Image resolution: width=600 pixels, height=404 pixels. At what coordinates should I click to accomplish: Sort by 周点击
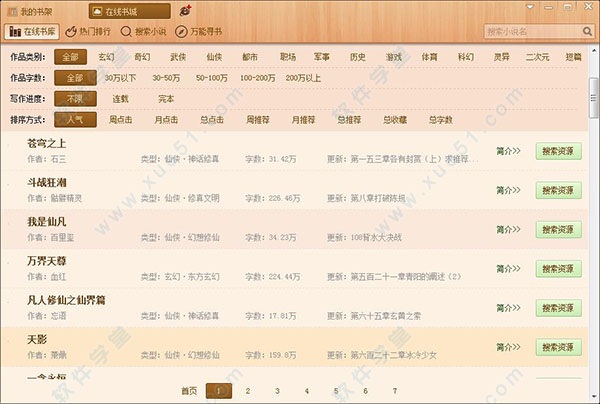[x=121, y=120]
